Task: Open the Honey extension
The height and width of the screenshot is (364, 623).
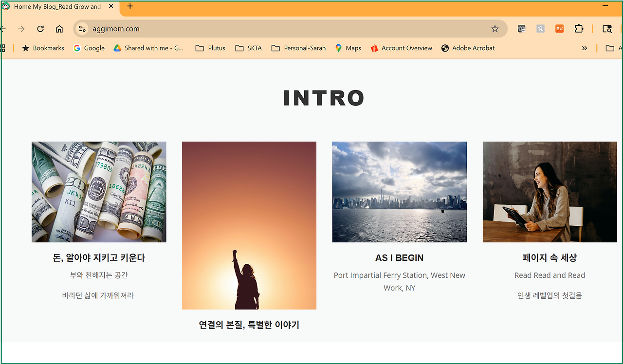Action: point(540,28)
